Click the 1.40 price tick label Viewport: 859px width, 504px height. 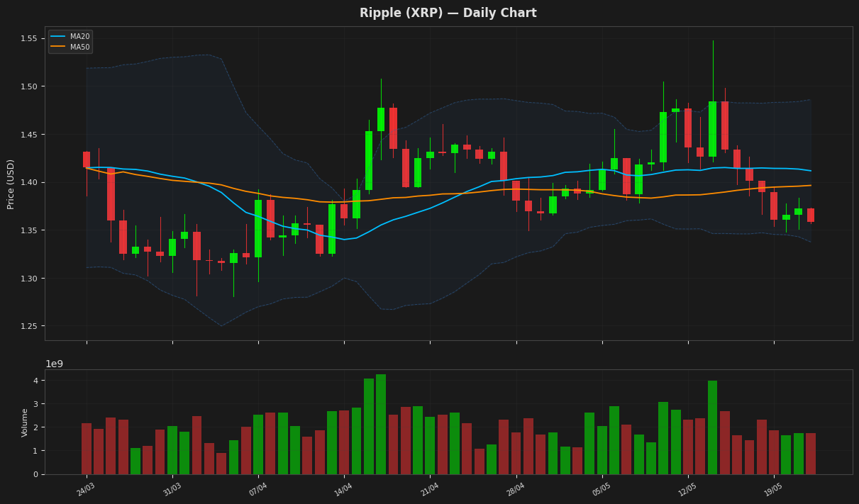pos(29,182)
